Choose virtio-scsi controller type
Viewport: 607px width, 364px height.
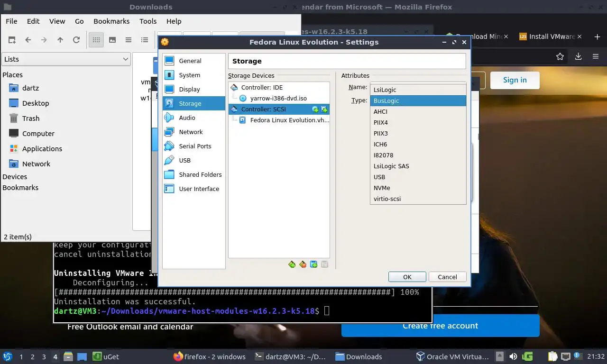[x=418, y=199]
